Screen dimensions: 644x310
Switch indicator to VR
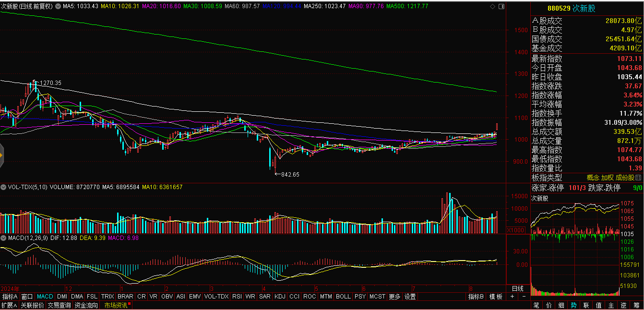pos(154,297)
